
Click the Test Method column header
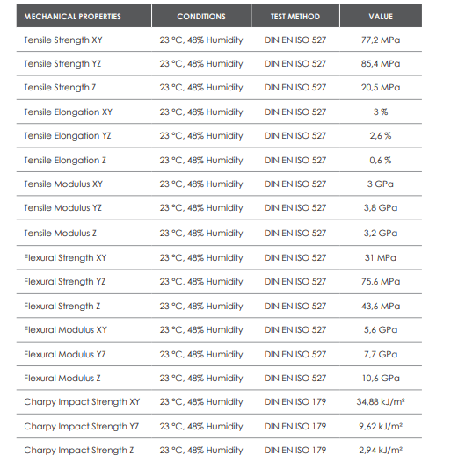295,16
